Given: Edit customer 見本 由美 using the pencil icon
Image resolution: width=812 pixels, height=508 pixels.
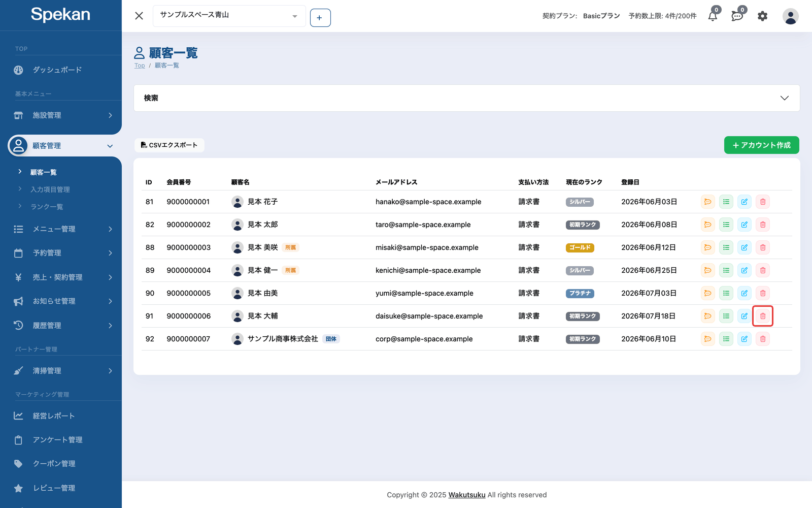Looking at the screenshot, I should (745, 293).
